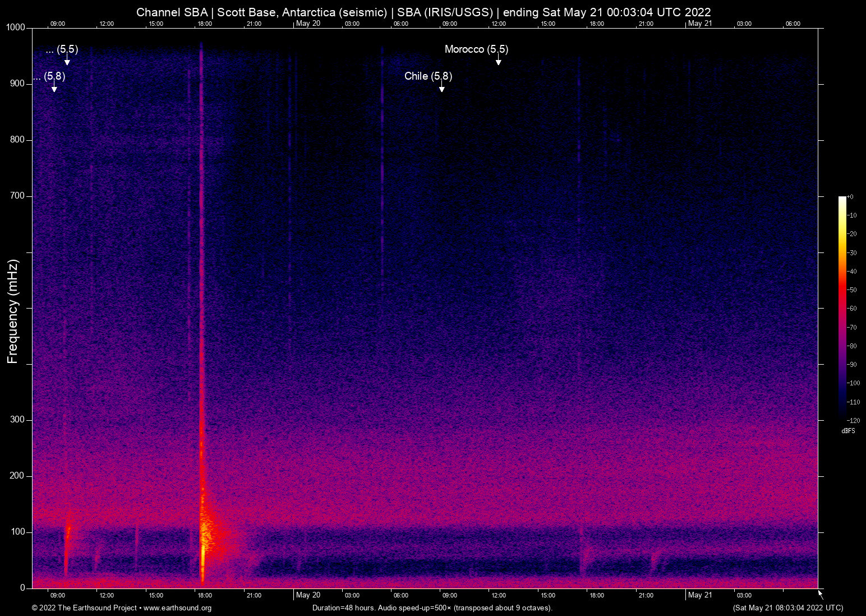Click the 1000 tick on the frequency axis

coord(16,27)
